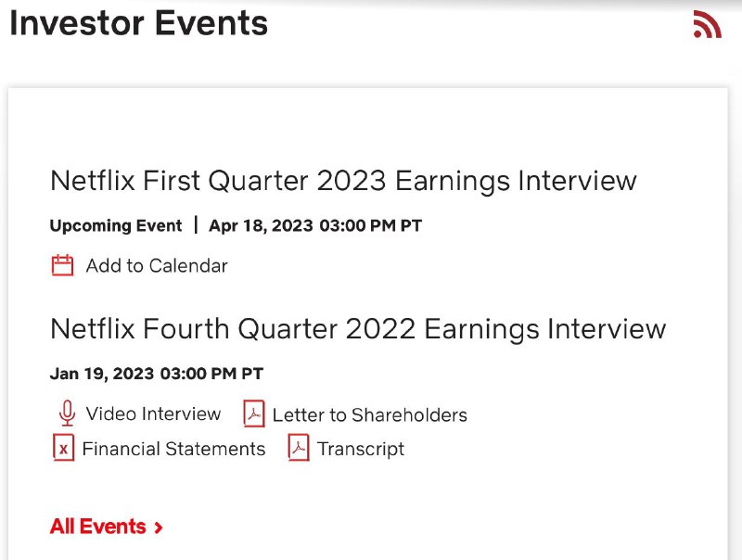
Task: Click the Letter to Shareholders link
Action: point(369,414)
